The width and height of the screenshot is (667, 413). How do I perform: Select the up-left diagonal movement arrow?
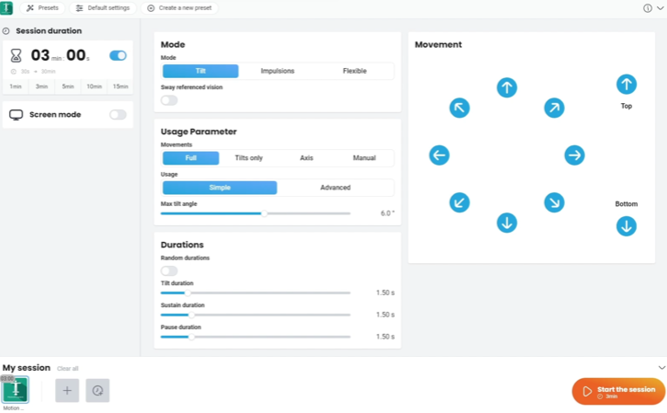point(459,108)
